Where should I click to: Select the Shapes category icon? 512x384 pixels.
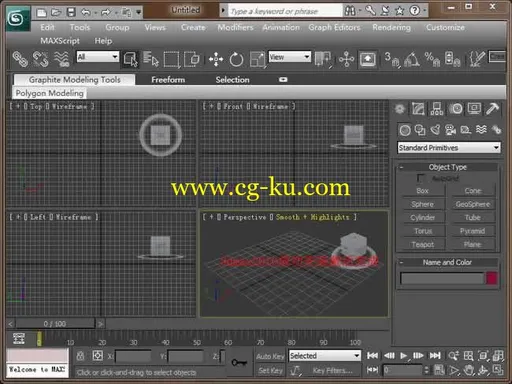click(x=420, y=130)
